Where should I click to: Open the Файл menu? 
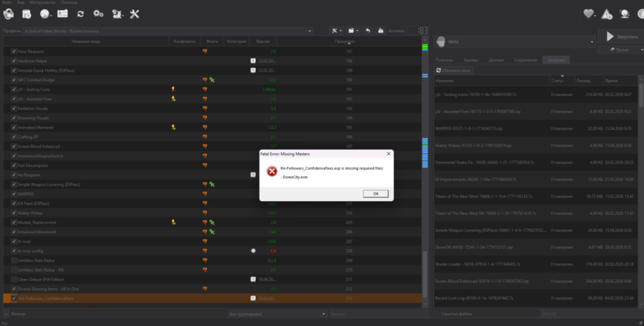pos(6,3)
